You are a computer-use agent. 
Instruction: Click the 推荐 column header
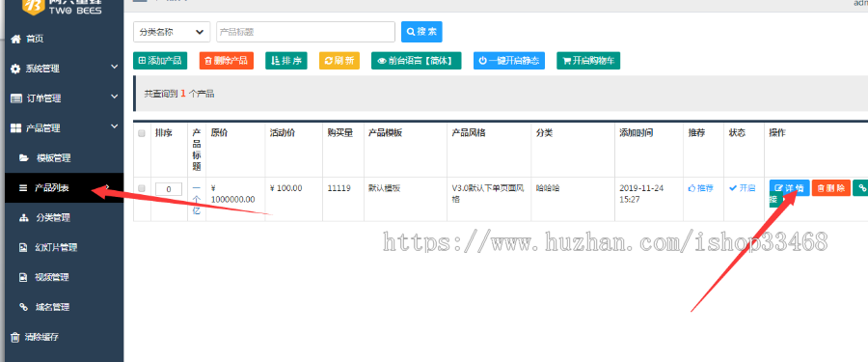click(x=696, y=133)
